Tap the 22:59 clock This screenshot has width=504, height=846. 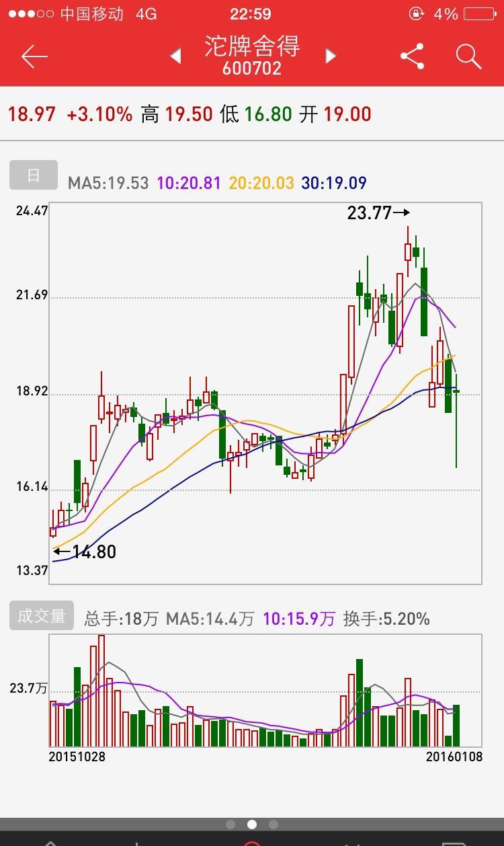[251, 14]
